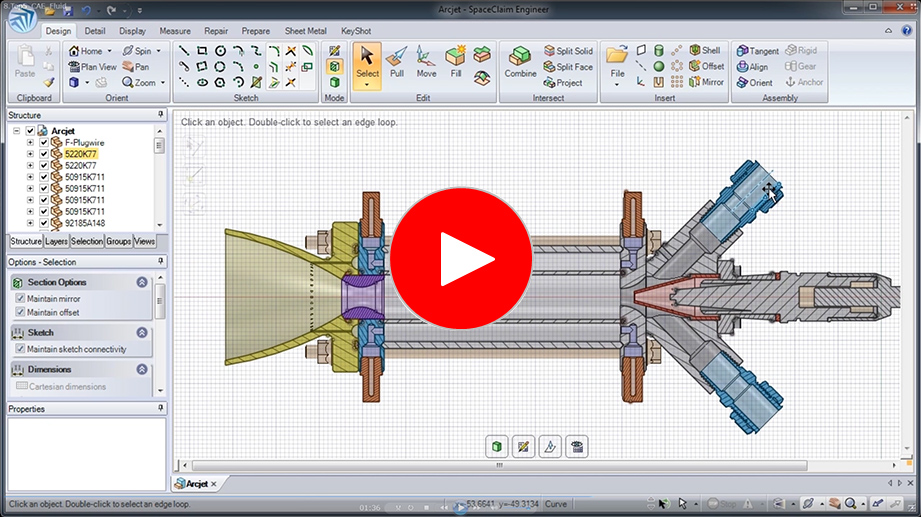The width and height of the screenshot is (921, 517).
Task: Open the Sheet Metal ribbon tab
Action: (x=305, y=31)
